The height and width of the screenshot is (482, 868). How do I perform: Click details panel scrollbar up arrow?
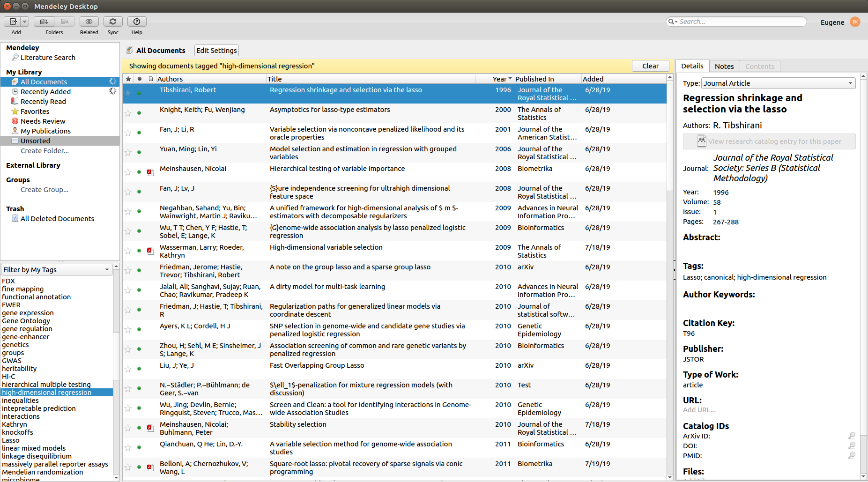pos(864,76)
